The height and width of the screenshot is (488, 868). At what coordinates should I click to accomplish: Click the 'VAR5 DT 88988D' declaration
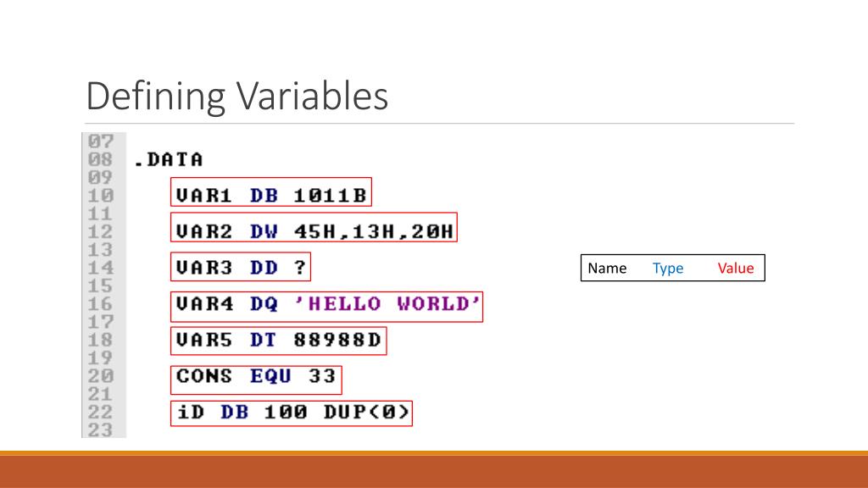coord(278,340)
